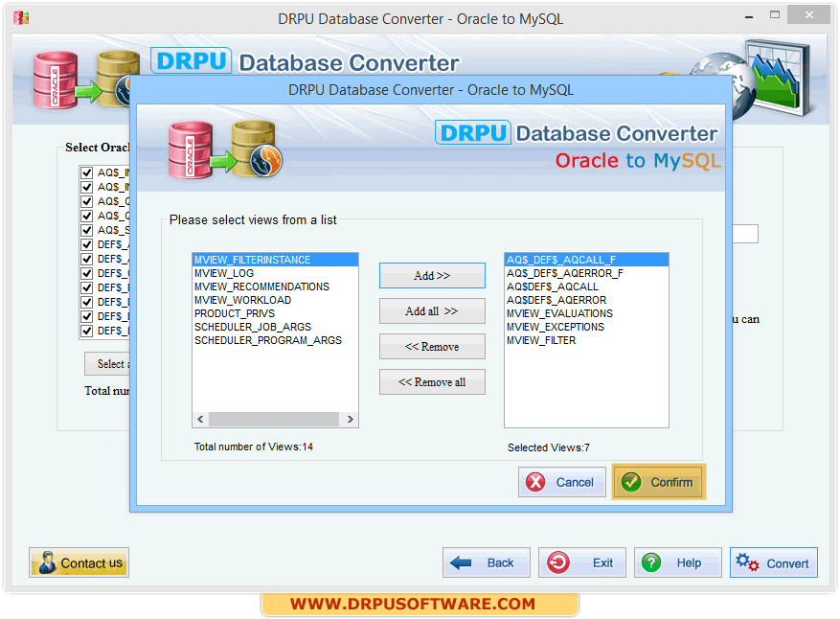Image resolution: width=840 pixels, height=619 pixels.
Task: Select MVIEW_EVALUATIONS in the selected views
Action: coord(586,313)
